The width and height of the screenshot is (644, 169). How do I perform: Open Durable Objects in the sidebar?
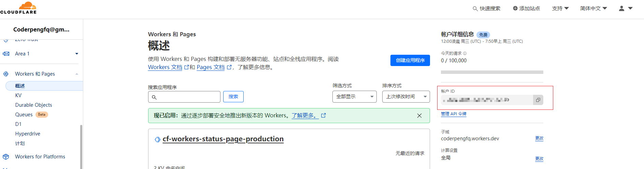pos(33,105)
